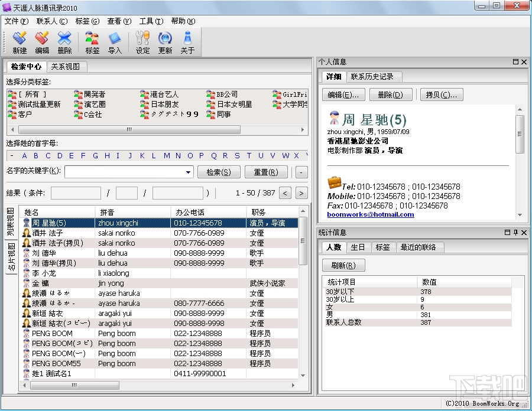Screen dimensions: 532x411
Task: Click the 重置(R) reset button
Action: click(x=266, y=172)
